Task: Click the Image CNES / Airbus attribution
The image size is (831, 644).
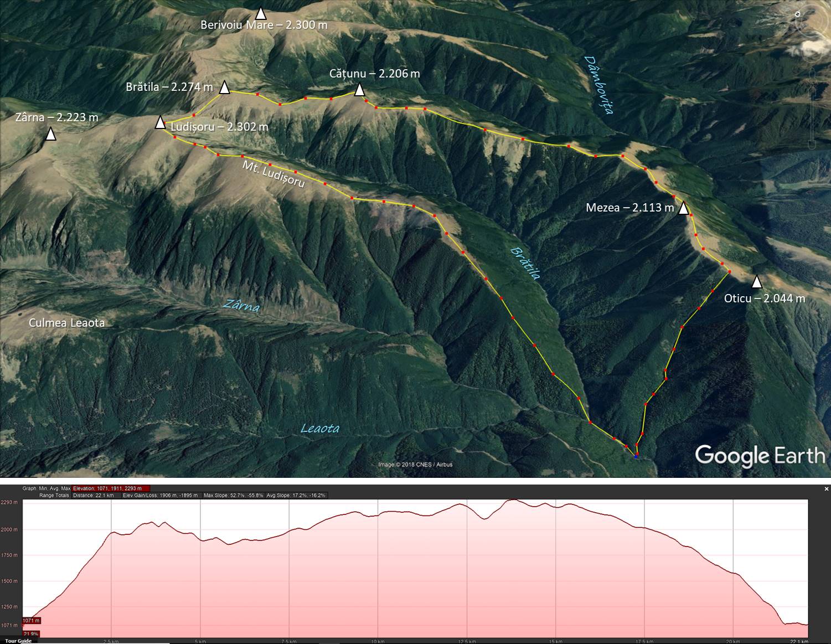Action: (415, 465)
